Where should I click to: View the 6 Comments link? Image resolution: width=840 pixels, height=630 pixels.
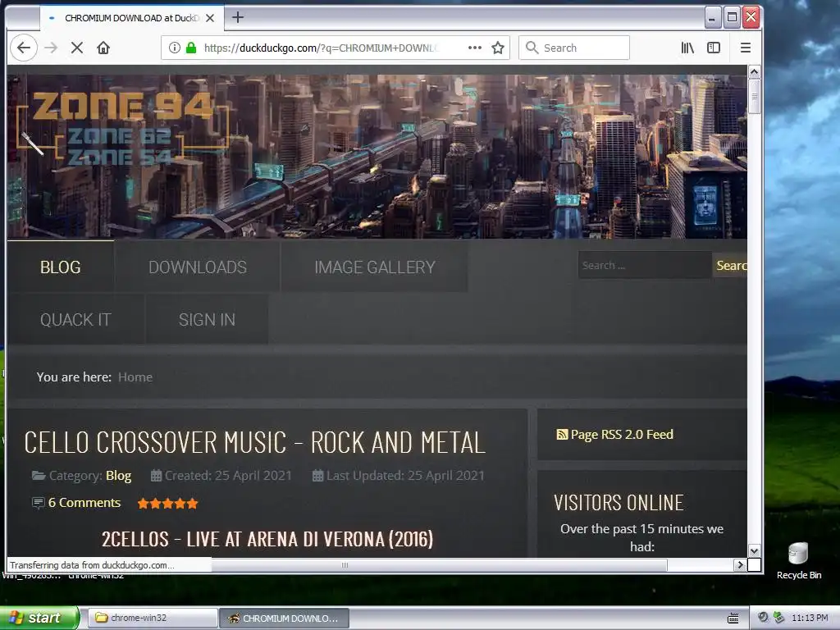coord(84,503)
